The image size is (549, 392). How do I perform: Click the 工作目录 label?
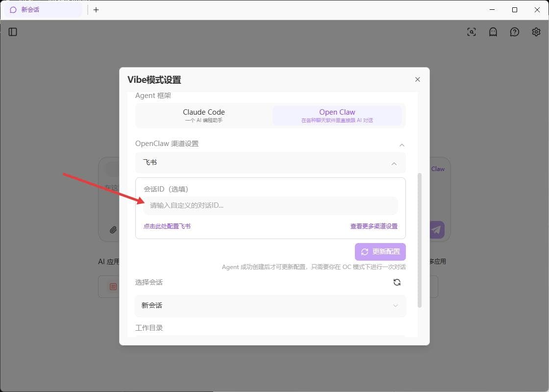[149, 328]
